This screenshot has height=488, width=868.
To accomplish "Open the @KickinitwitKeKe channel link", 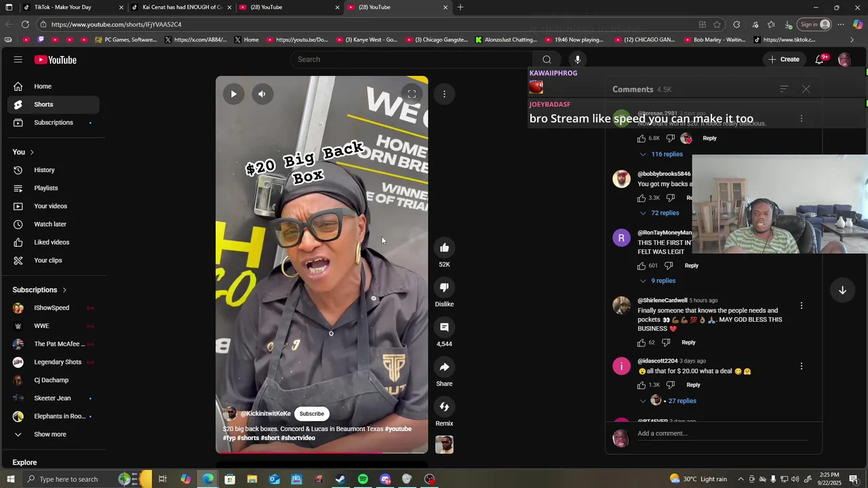I will [x=266, y=413].
